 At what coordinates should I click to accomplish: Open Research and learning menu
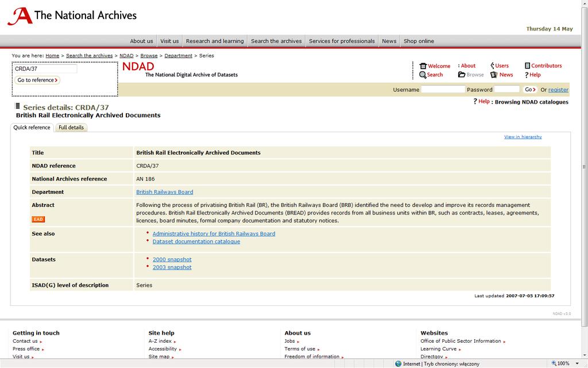pyautogui.click(x=215, y=41)
